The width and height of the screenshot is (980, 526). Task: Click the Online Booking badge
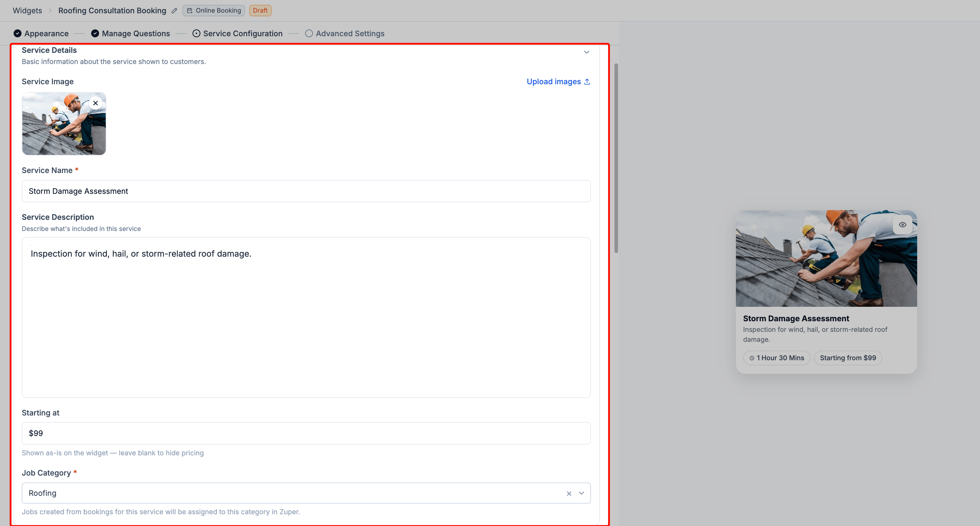(x=214, y=11)
